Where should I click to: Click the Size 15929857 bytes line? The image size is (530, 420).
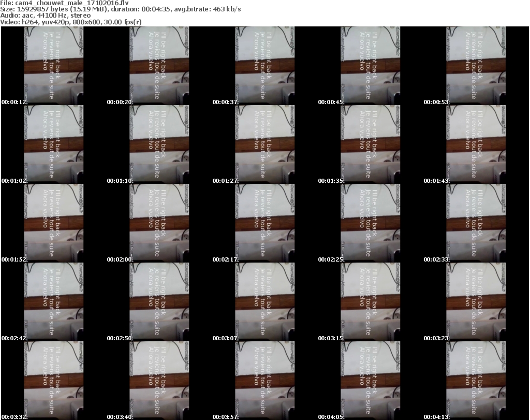tap(120, 9)
